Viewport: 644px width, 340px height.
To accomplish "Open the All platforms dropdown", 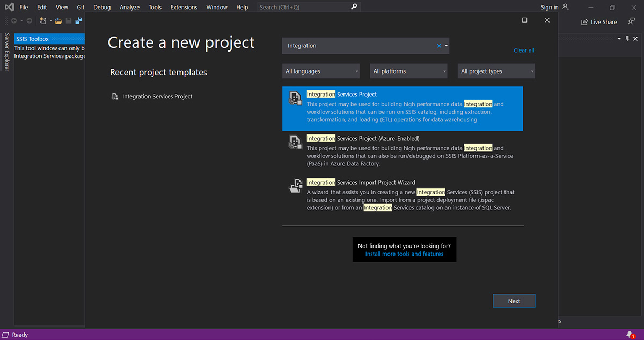I will (408, 71).
